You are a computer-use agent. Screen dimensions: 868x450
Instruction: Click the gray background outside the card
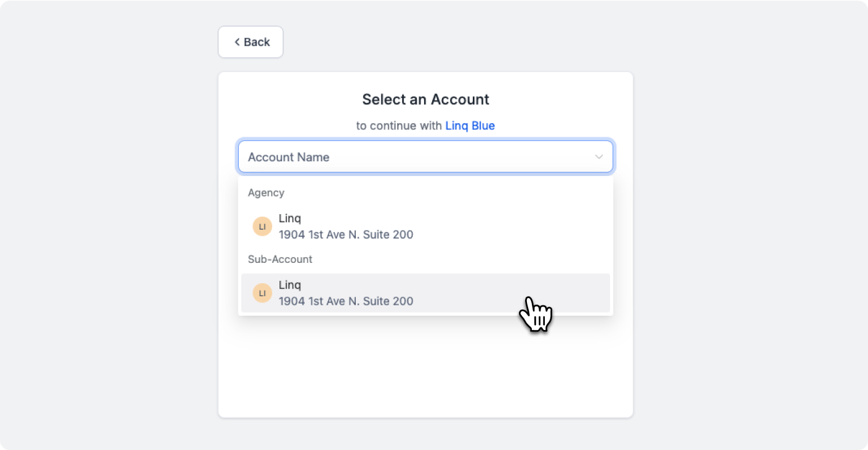(739, 246)
